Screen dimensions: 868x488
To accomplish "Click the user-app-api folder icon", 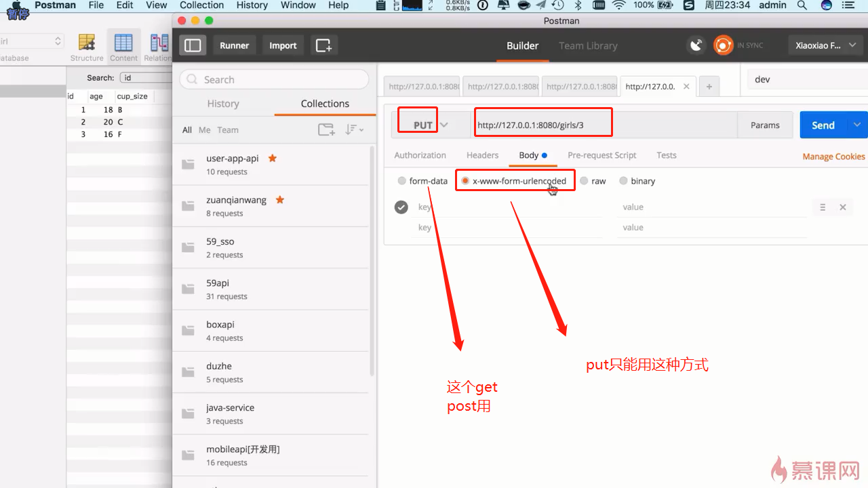I will click(188, 165).
